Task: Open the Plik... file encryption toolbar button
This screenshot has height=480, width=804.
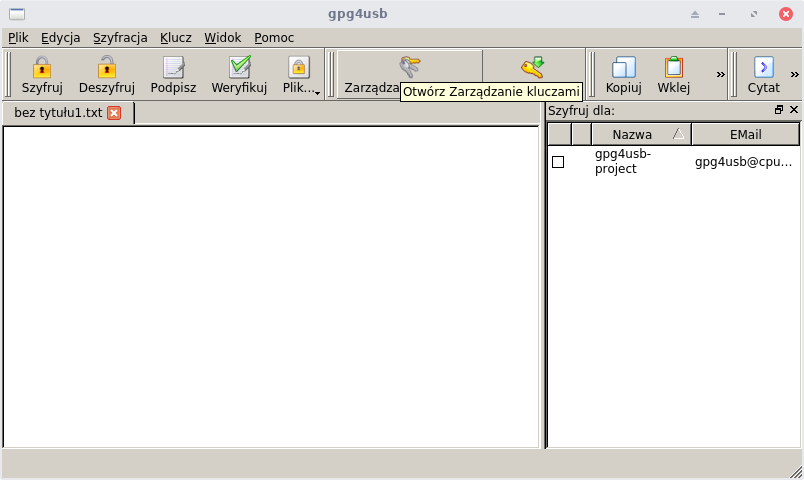Action: click(x=300, y=75)
